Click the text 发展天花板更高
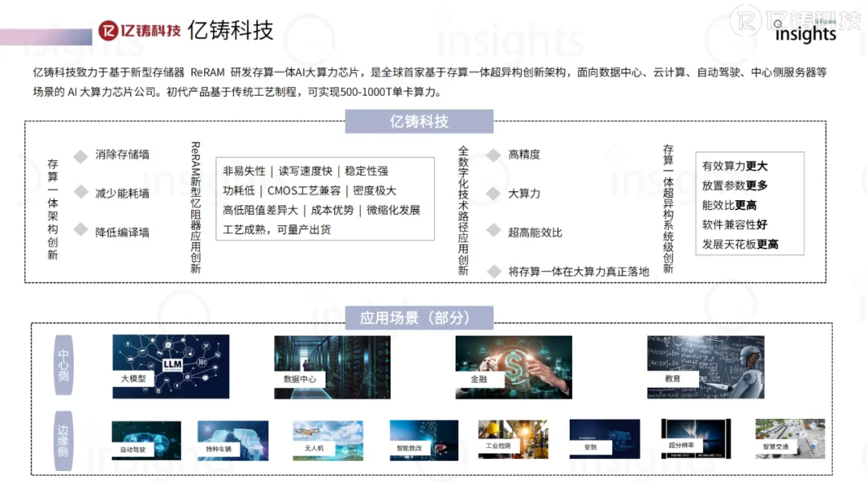 coord(740,244)
